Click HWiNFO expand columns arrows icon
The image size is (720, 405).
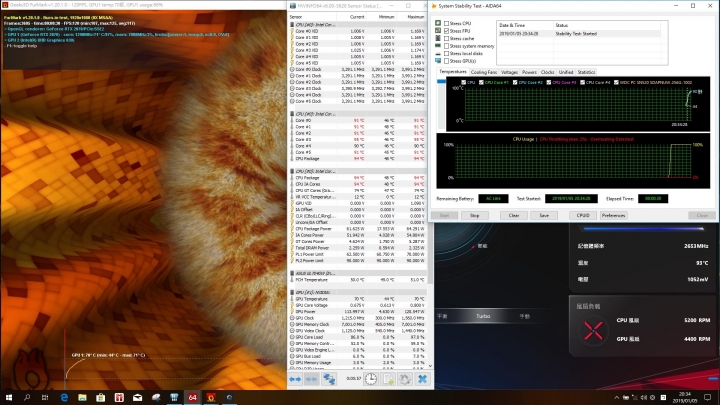tap(297, 379)
